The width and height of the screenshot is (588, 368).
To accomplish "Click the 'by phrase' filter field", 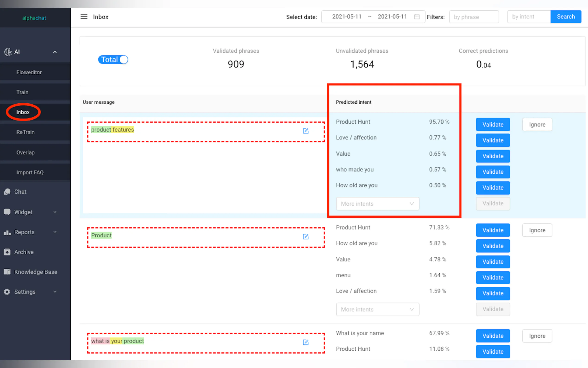I will [x=474, y=17].
